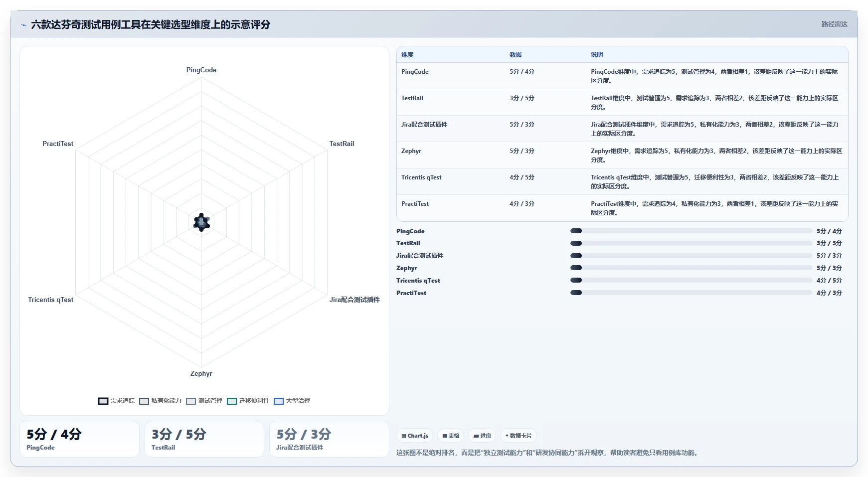Click the Jira配合测试插件 axis label on radar
This screenshot has height=477, width=868.
pos(354,300)
